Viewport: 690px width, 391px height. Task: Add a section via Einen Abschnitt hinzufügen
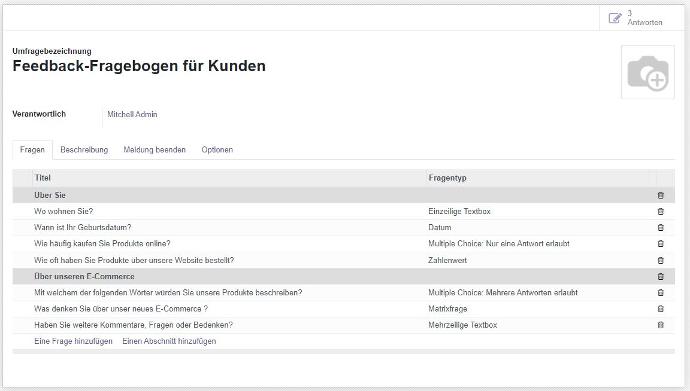(169, 341)
